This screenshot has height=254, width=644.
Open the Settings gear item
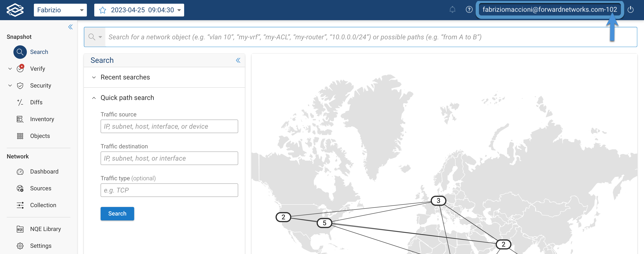(x=40, y=246)
